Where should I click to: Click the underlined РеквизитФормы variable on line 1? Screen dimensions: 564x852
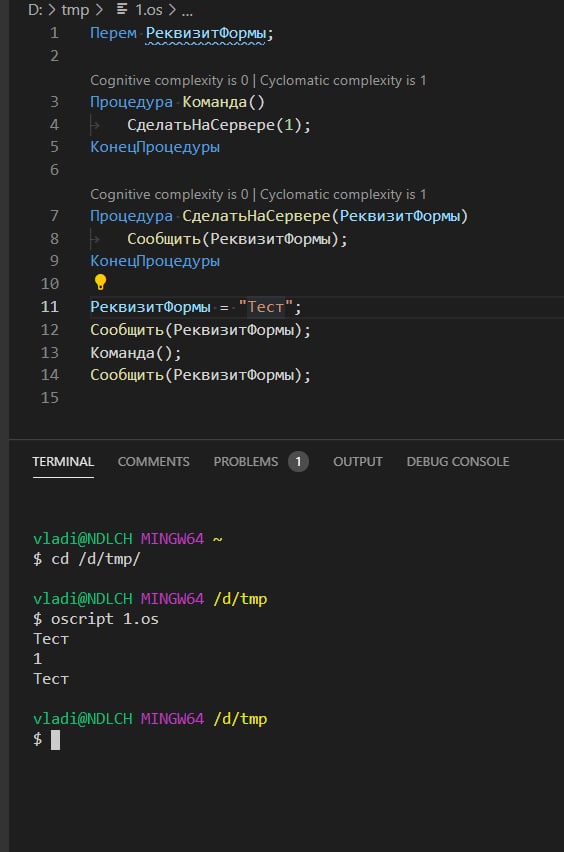206,33
